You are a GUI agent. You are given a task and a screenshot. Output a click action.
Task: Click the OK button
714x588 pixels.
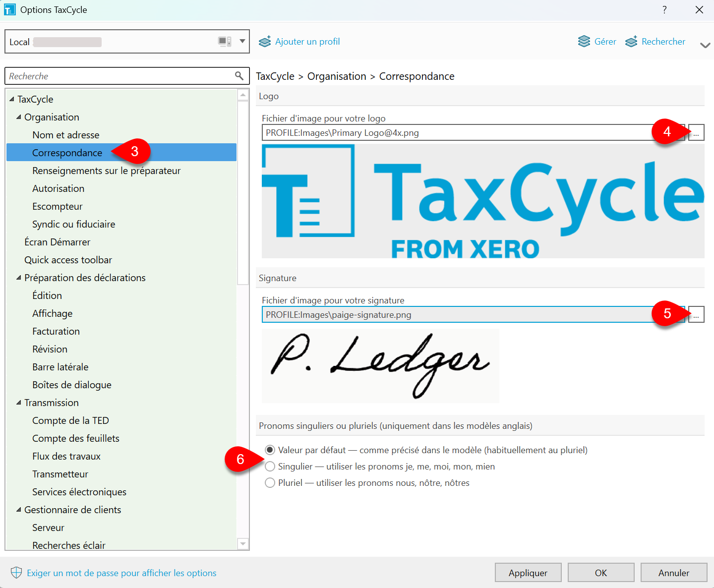coord(601,573)
